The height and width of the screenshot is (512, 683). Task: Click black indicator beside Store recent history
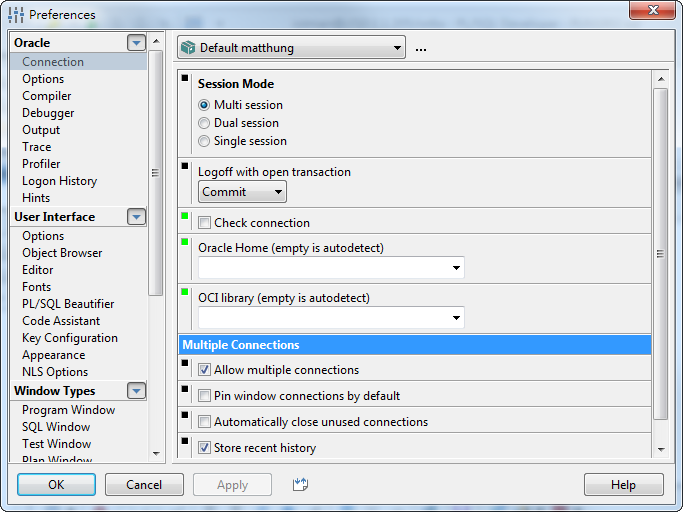pyautogui.click(x=185, y=441)
